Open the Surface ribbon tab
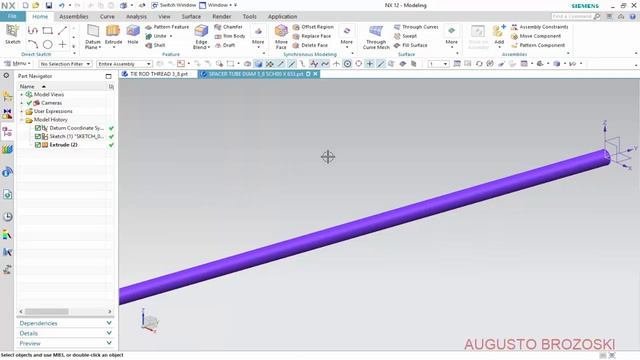 coord(191,16)
